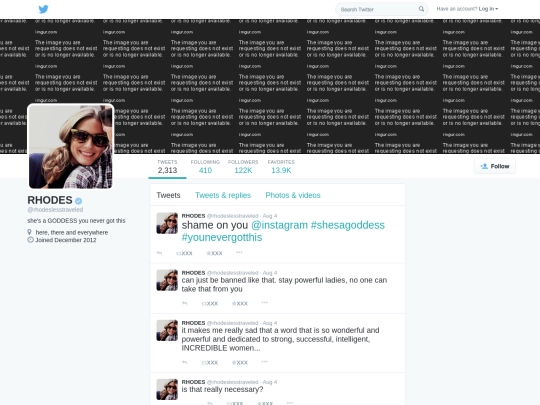Click the search magnifier icon
This screenshot has height=405, width=540.
pyautogui.click(x=421, y=9)
